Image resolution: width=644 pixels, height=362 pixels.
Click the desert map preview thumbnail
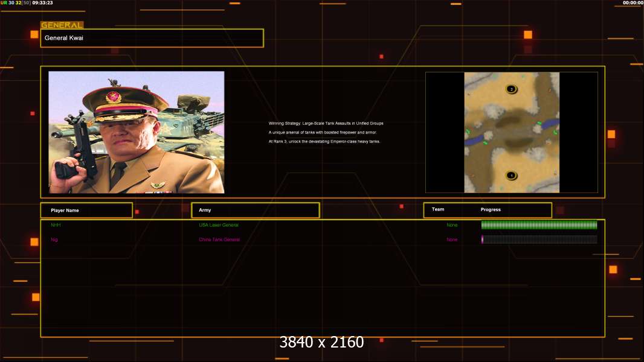[512, 132]
